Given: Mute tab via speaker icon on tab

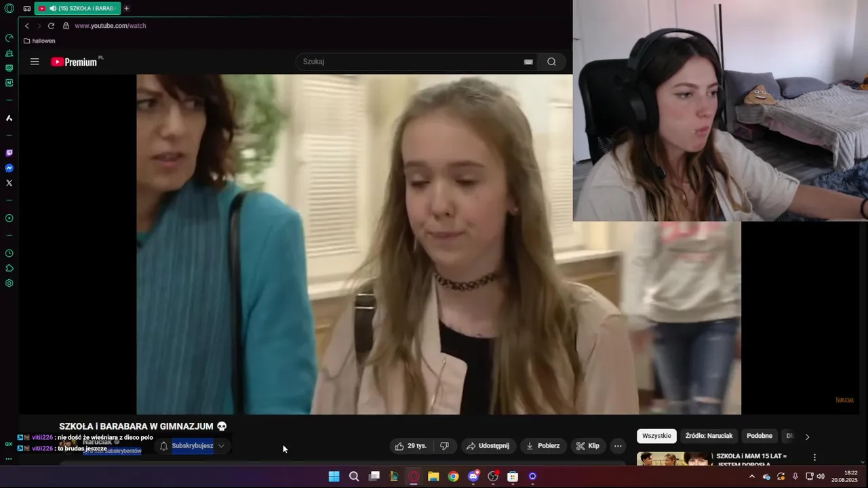Looking at the screenshot, I should point(53,9).
